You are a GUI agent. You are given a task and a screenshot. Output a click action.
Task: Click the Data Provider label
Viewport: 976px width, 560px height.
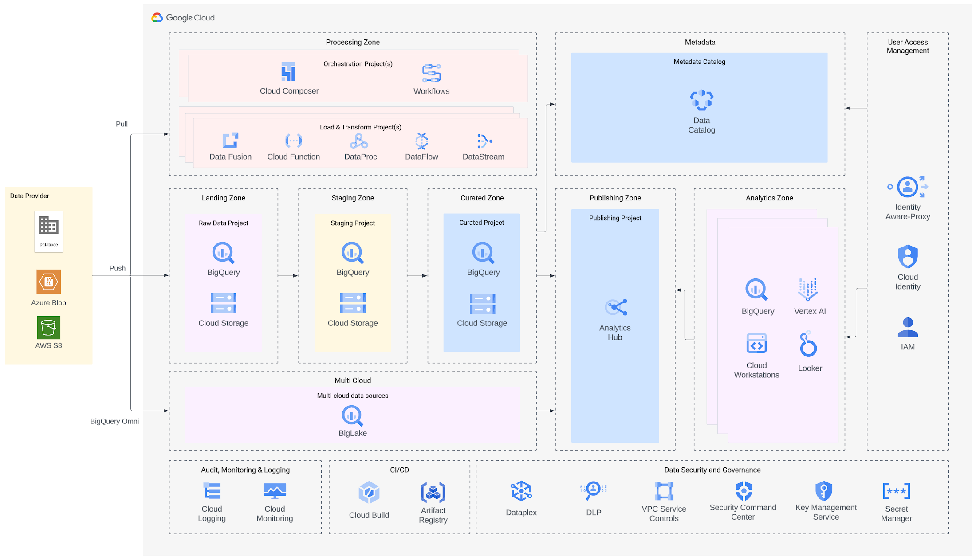coord(30,196)
